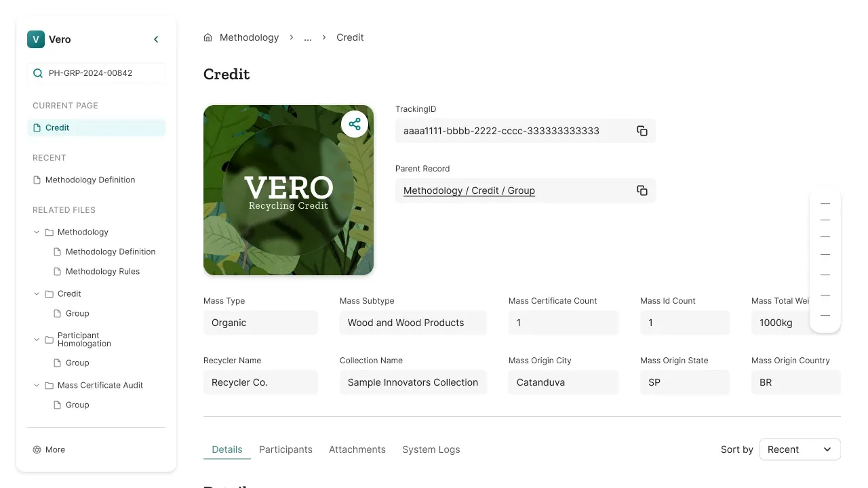Collapse the Methodology folder
Viewport: 868px width, 488px height.
tap(37, 232)
